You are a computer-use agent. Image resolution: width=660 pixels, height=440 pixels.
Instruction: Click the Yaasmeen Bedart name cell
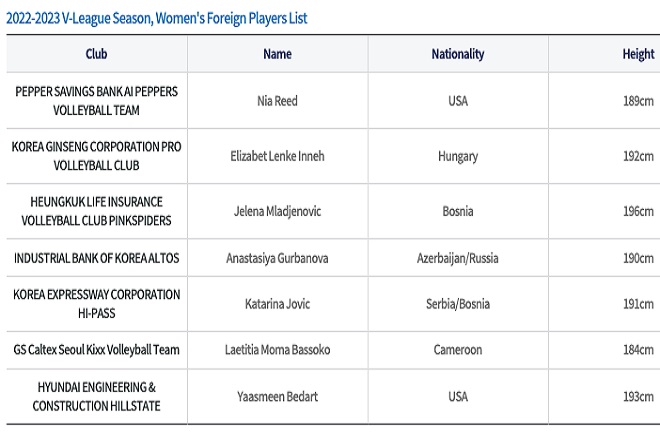coord(277,397)
